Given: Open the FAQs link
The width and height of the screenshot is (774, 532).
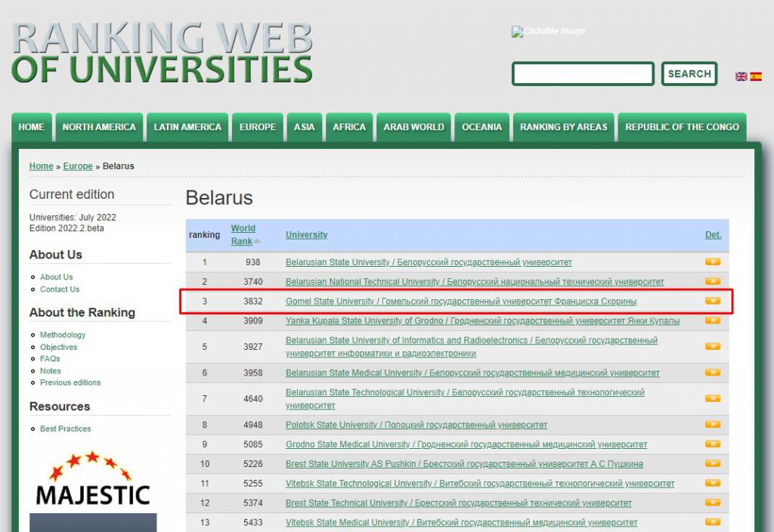Looking at the screenshot, I should point(50,359).
